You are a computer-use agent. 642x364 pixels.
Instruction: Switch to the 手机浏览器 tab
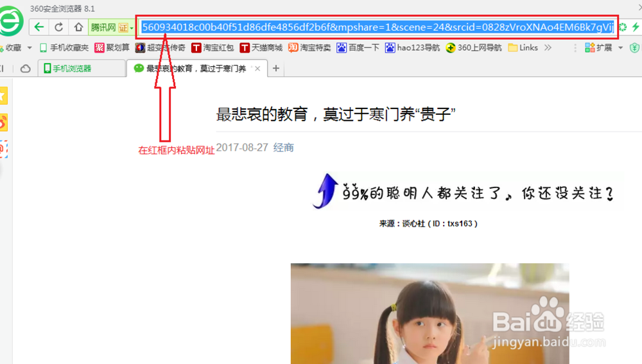(82, 69)
